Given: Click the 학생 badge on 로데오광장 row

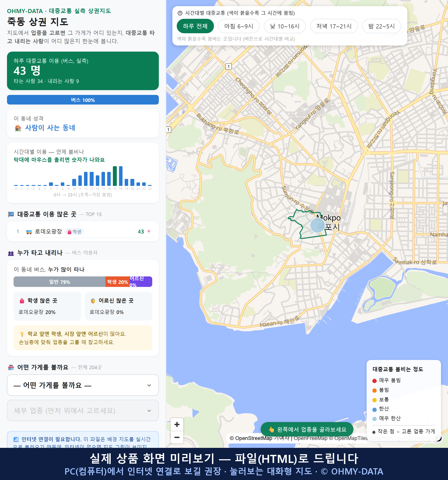Looking at the screenshot, I should pos(74,232).
